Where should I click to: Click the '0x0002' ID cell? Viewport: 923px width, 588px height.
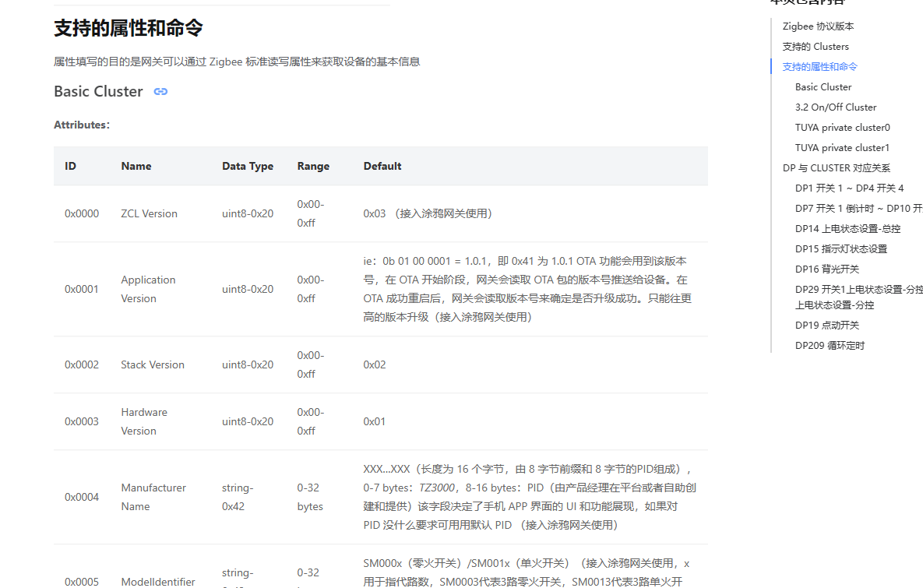pyautogui.click(x=82, y=365)
